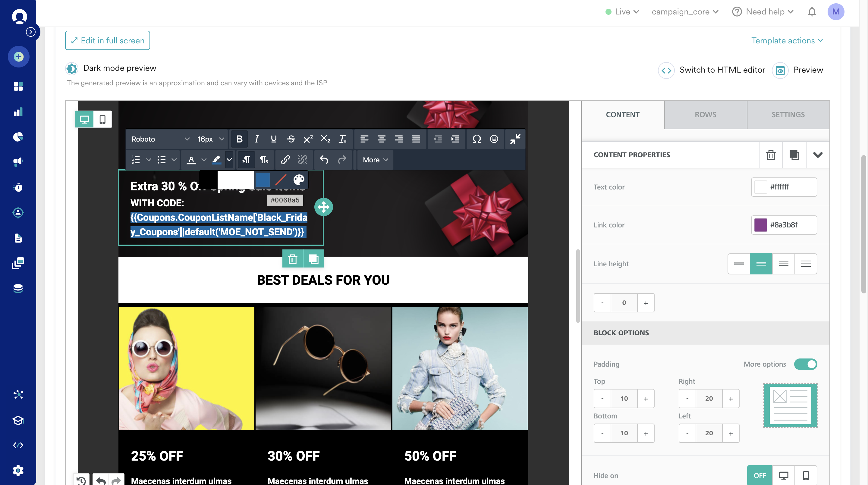Viewport: 868px width, 485px height.
Task: Open the SETTINGS tab
Action: click(788, 114)
